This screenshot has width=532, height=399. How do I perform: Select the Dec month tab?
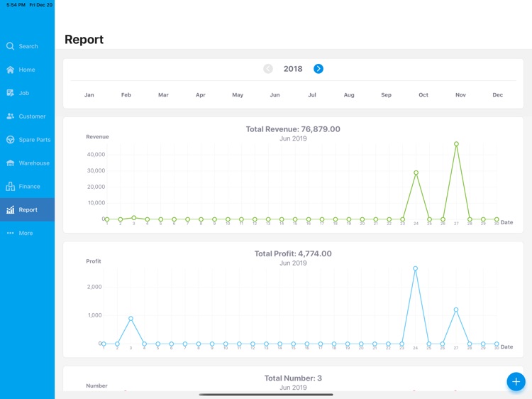tap(498, 94)
